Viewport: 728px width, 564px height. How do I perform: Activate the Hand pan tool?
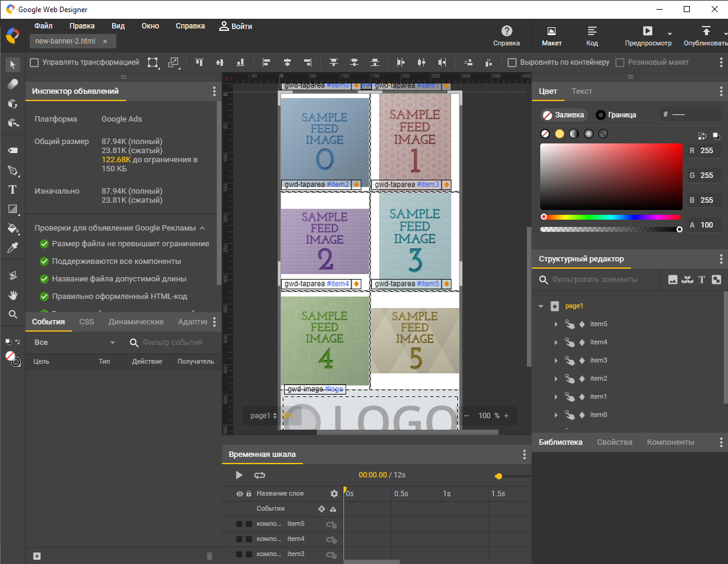tap(13, 295)
